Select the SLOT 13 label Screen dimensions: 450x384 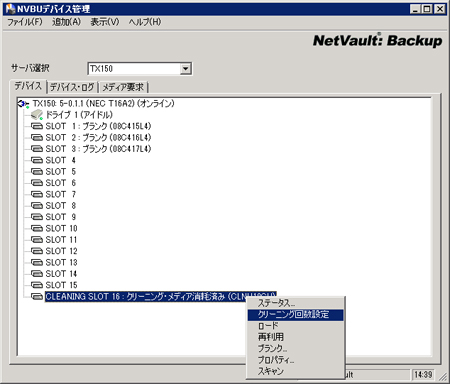point(61,262)
